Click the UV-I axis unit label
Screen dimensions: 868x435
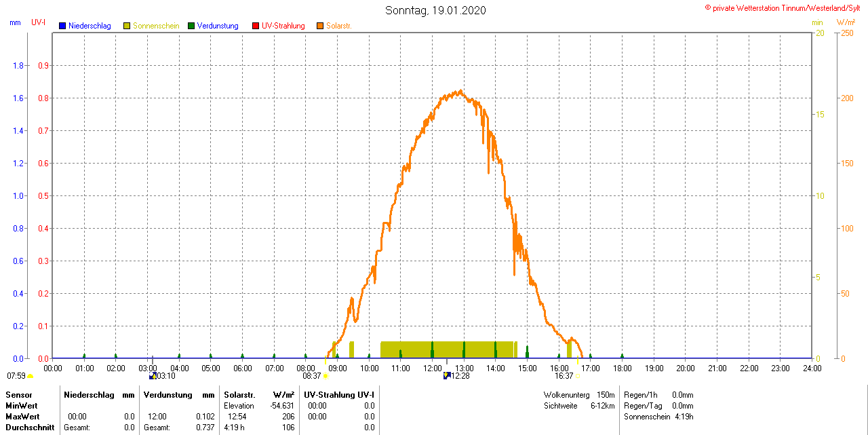39,22
